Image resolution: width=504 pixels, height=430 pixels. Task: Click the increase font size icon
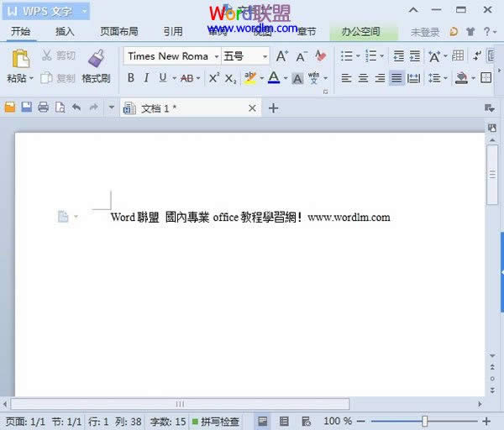[282, 56]
